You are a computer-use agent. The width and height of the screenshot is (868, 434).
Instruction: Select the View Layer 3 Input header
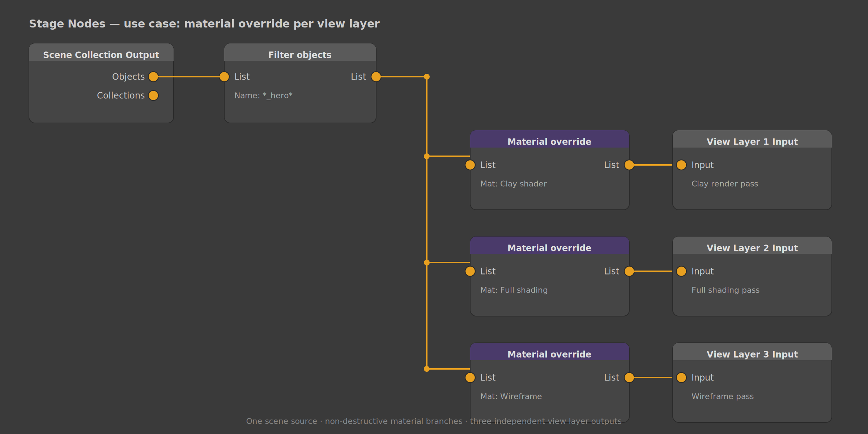[x=752, y=352]
